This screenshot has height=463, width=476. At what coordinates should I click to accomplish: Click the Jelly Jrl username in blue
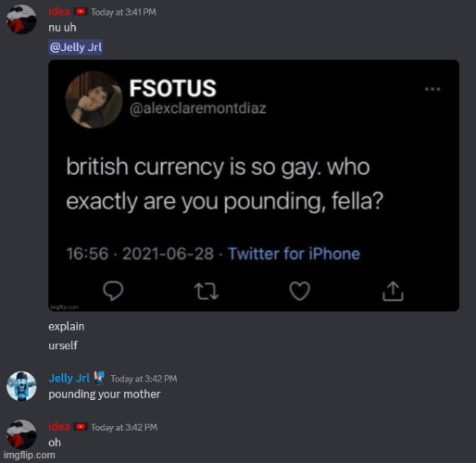pos(69,378)
